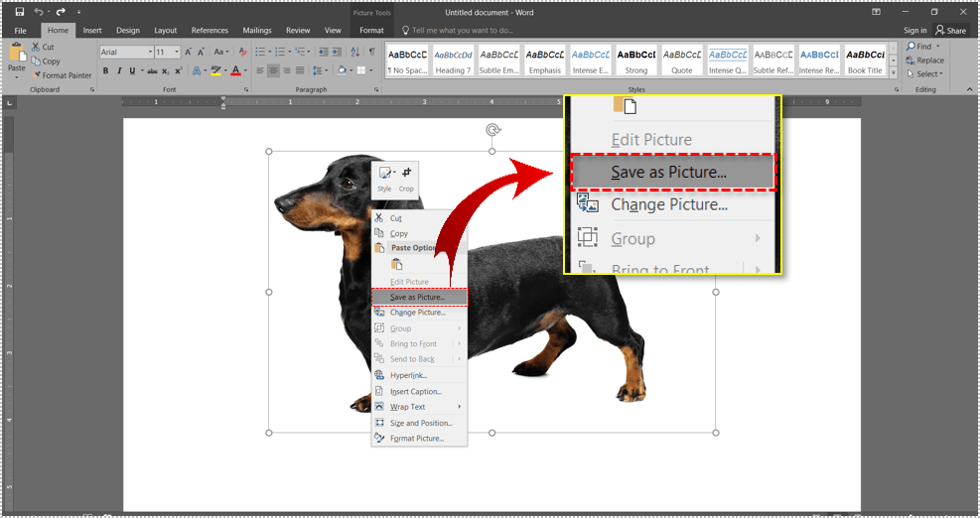
Task: Expand the Styles gallery more arrow
Action: (x=893, y=72)
